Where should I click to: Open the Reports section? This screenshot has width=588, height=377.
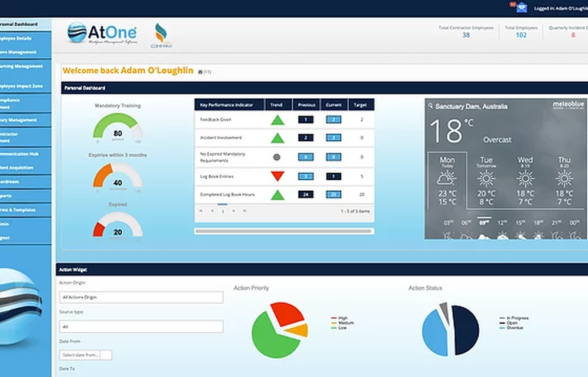coord(24,196)
